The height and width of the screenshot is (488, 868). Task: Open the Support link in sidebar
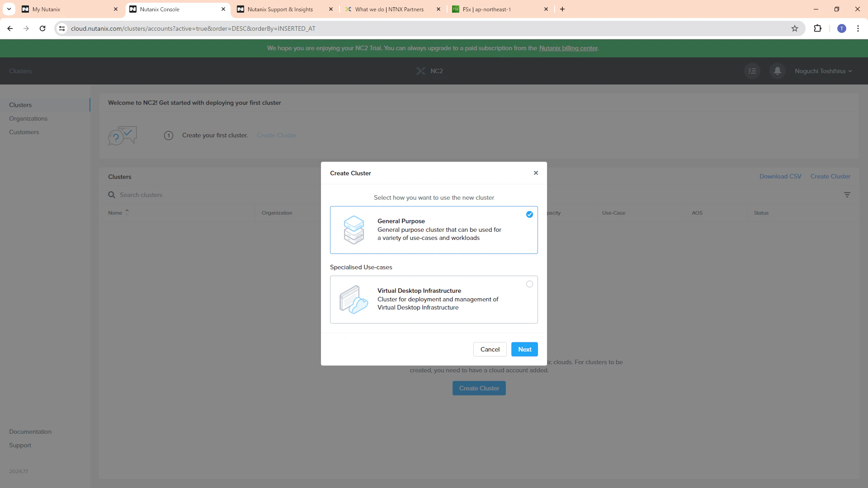click(x=20, y=445)
